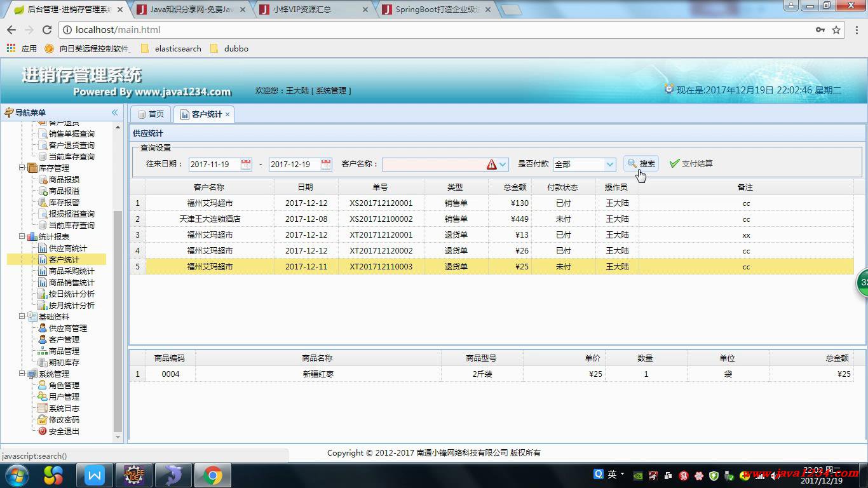This screenshot has height=488, width=868.
Task: Click the start date field 2017-11-19
Action: click(x=214, y=164)
